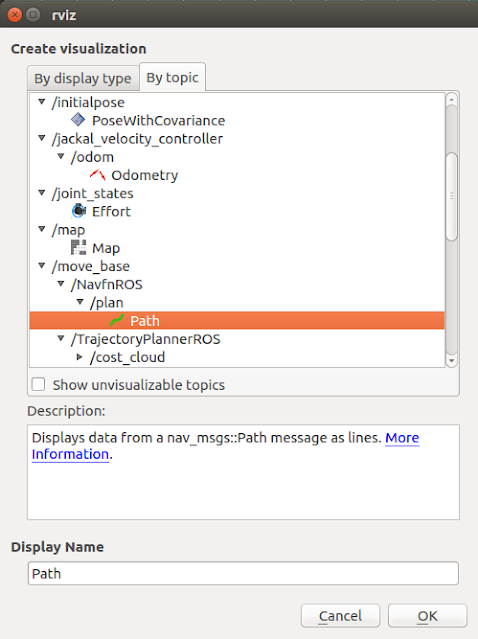Image resolution: width=478 pixels, height=639 pixels.
Task: Close the rviz dialog window
Action: pos(15,15)
